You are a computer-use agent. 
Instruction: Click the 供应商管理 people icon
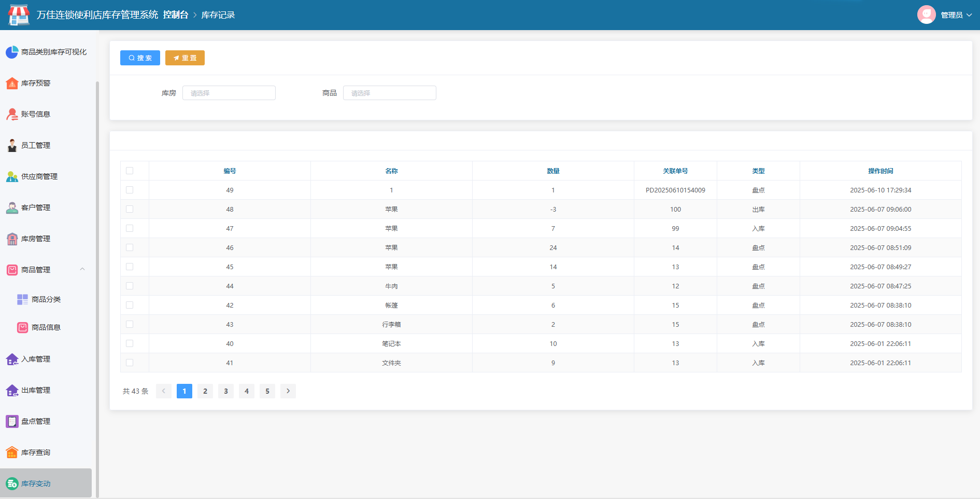[12, 176]
